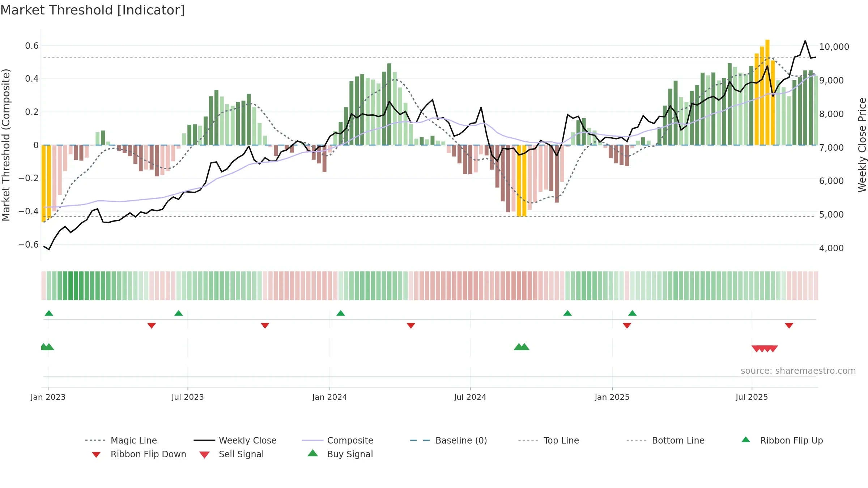
Task: Click the Buy Signal triangles around Sep 2024
Action: [x=522, y=347]
